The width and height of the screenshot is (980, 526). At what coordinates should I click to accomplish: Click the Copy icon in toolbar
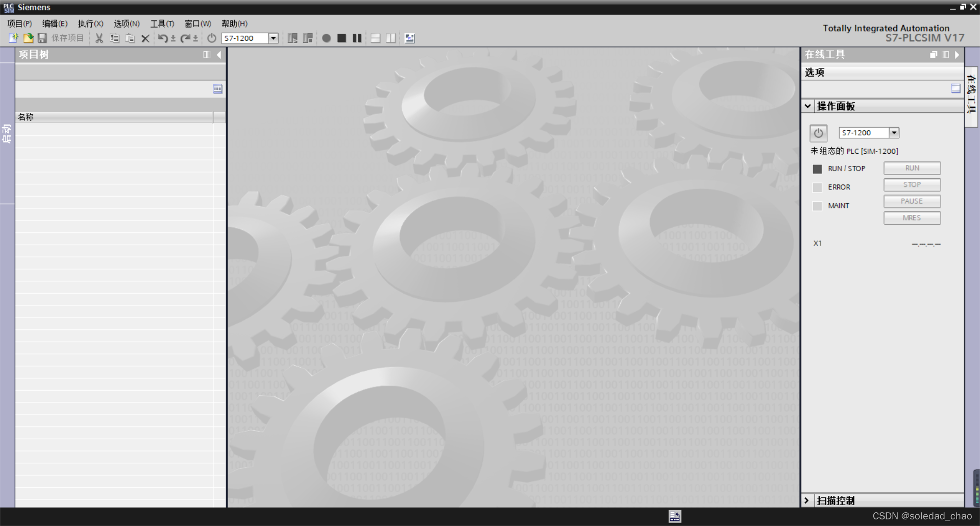click(114, 38)
